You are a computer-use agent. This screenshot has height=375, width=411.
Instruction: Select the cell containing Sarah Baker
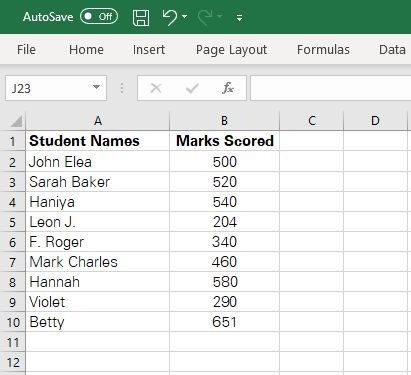click(98, 182)
